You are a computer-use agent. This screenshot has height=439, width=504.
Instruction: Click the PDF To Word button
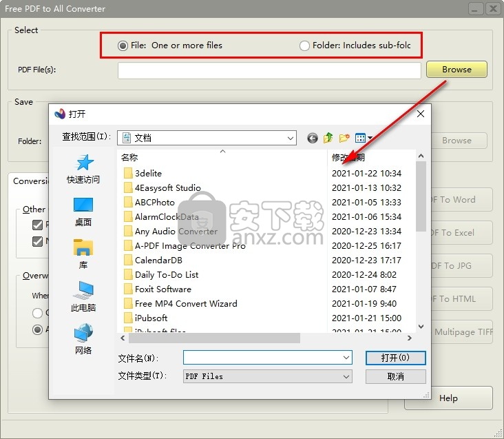461,200
